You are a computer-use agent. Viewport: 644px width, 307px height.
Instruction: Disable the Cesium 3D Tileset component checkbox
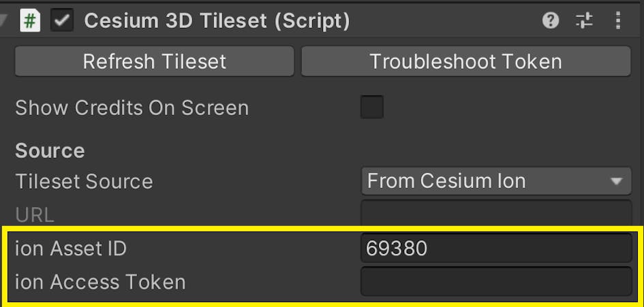(63, 21)
